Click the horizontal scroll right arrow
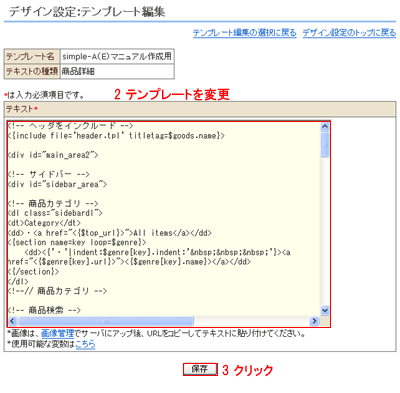This screenshot has width=400, height=393. point(314,321)
